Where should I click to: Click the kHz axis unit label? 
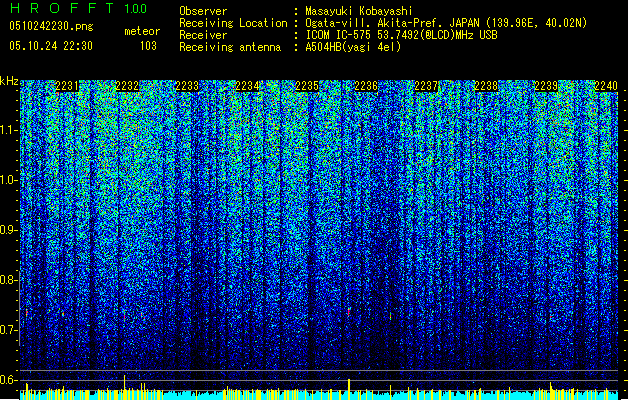tap(9, 81)
